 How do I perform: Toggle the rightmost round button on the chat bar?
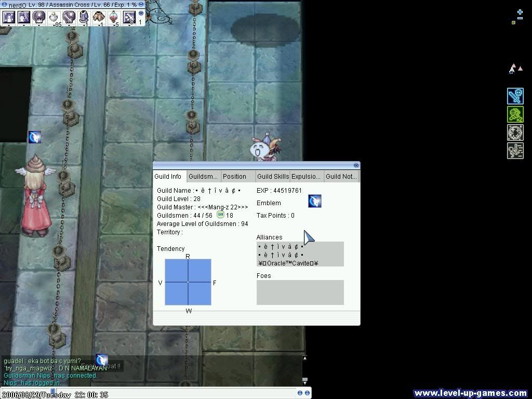tap(307, 393)
